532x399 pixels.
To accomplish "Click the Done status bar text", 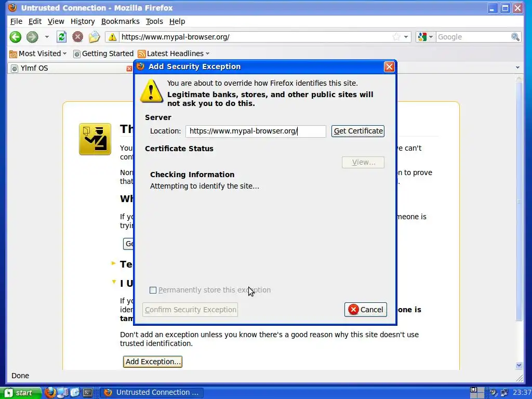I will click(x=20, y=376).
